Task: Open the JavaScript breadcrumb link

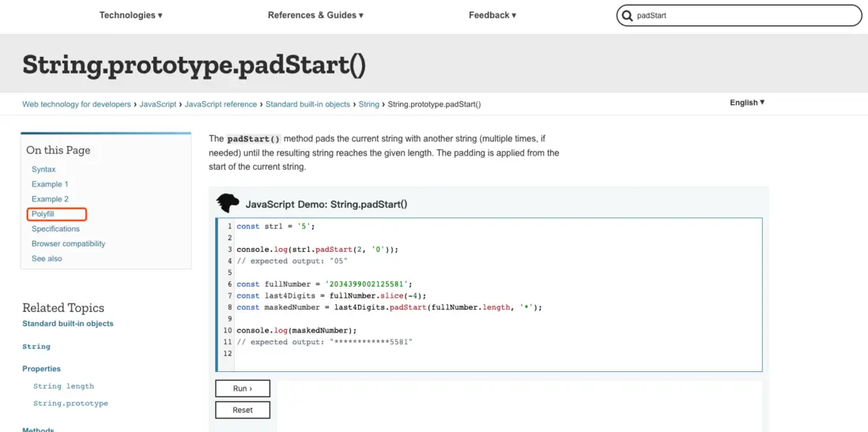Action: pos(158,104)
